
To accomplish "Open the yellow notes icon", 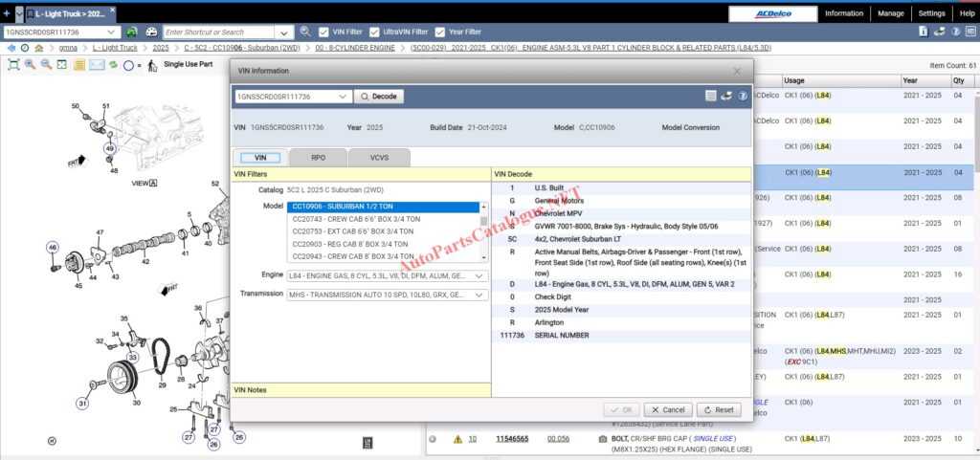I will click(78, 64).
